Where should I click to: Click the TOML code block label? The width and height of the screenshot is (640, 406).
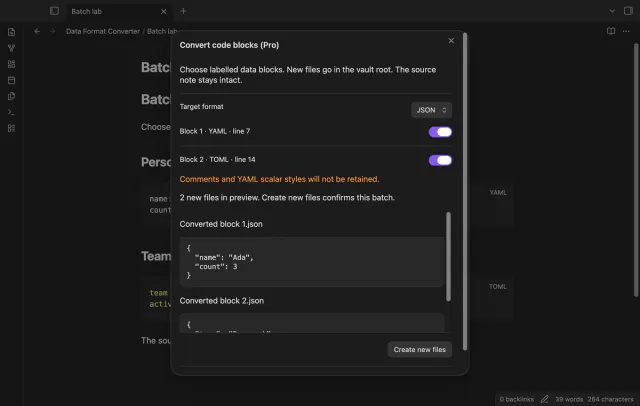498,287
